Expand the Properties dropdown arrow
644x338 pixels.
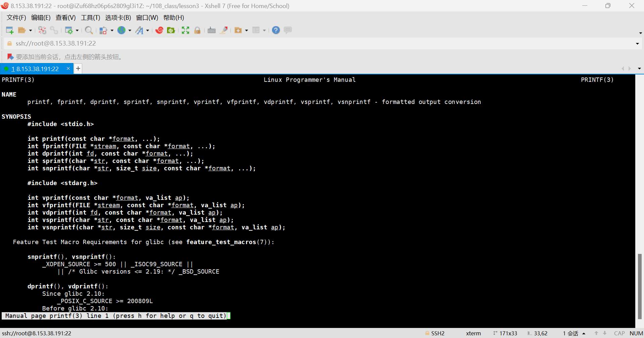click(77, 31)
